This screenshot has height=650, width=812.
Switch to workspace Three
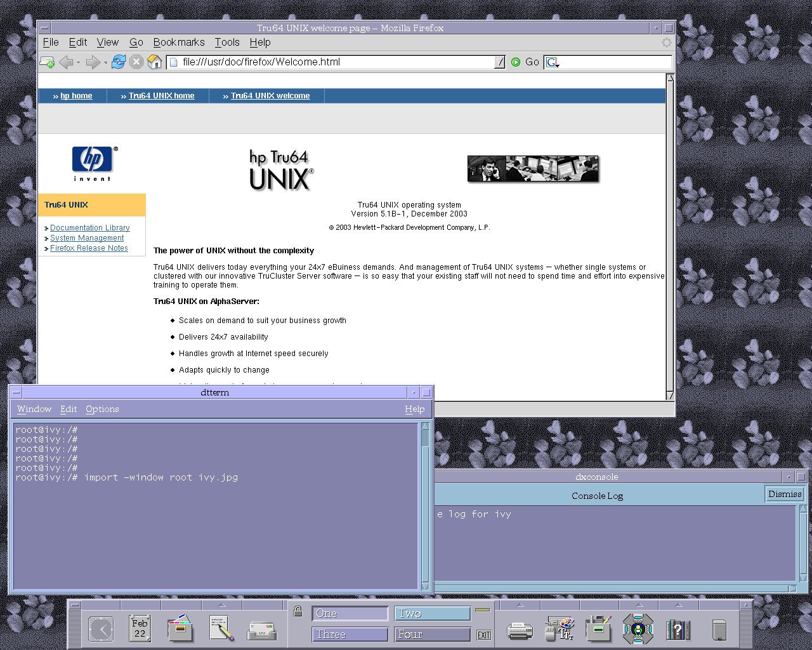350,634
